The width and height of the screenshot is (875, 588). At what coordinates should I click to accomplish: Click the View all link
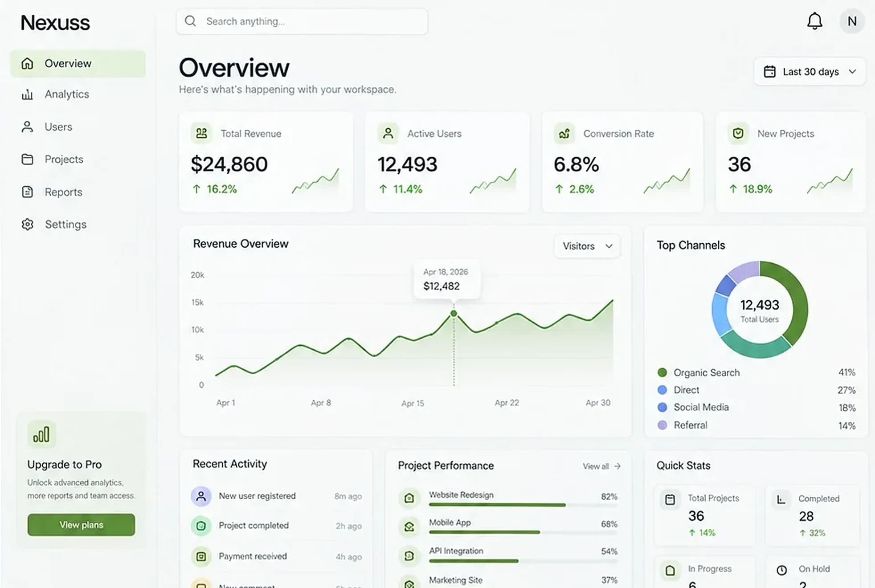click(x=601, y=466)
